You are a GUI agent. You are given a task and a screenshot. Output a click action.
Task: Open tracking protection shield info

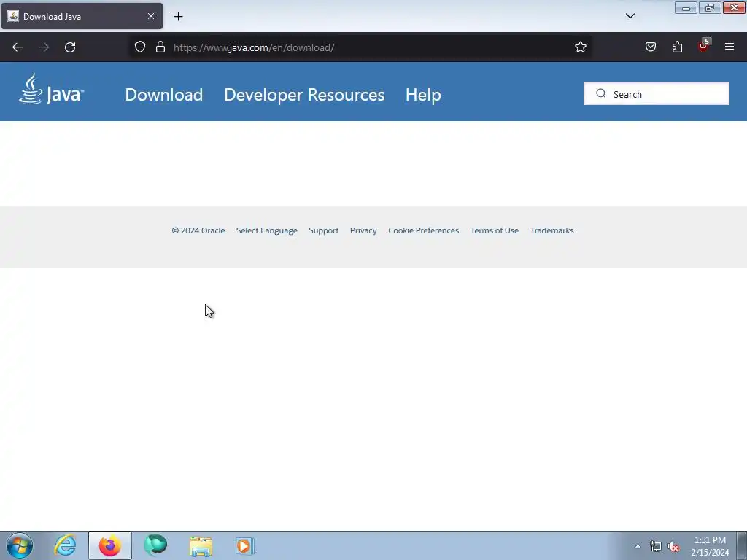[x=139, y=47]
